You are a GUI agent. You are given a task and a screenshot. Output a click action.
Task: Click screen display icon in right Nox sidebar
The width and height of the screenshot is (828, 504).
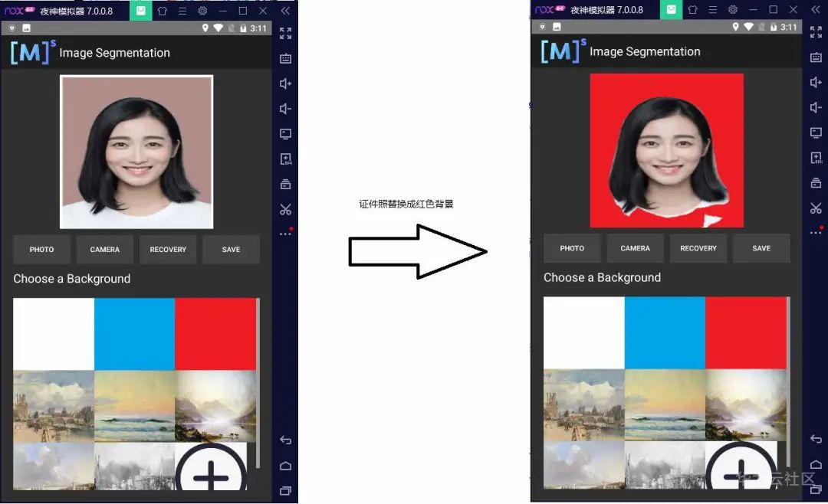click(x=816, y=133)
